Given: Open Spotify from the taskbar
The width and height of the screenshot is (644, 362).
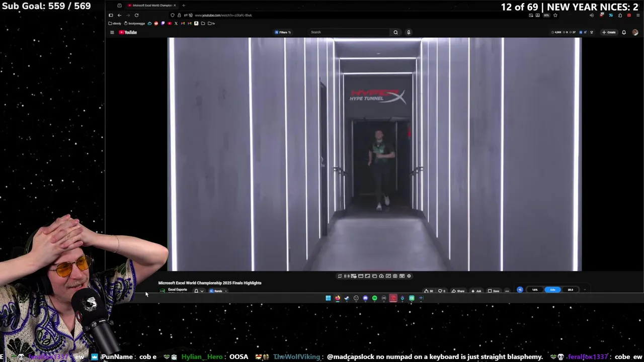Looking at the screenshot, I should point(374,298).
